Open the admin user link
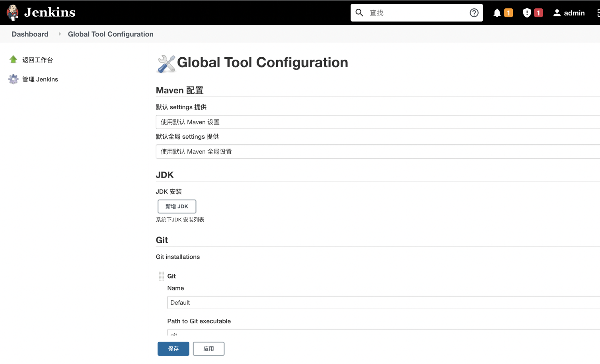600x364 pixels. click(x=574, y=13)
